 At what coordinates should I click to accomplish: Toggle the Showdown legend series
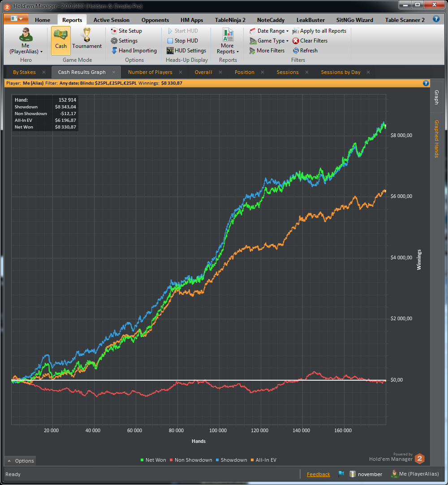tap(232, 460)
